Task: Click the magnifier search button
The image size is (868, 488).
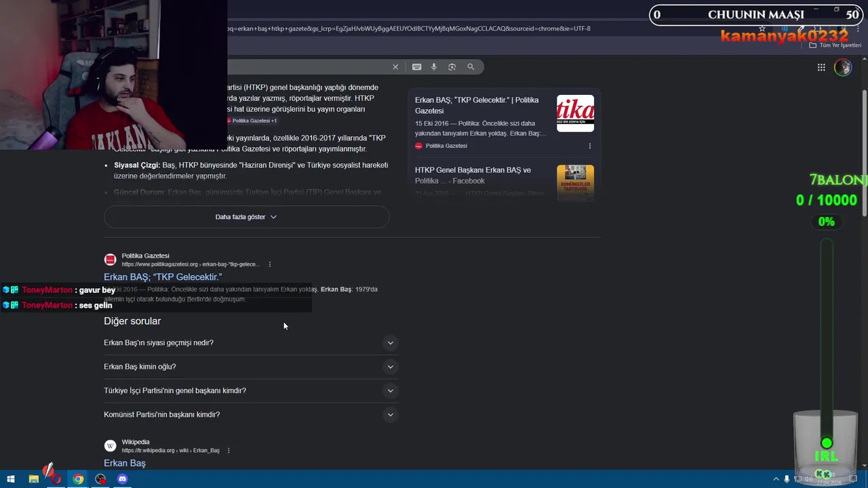Action: point(471,67)
